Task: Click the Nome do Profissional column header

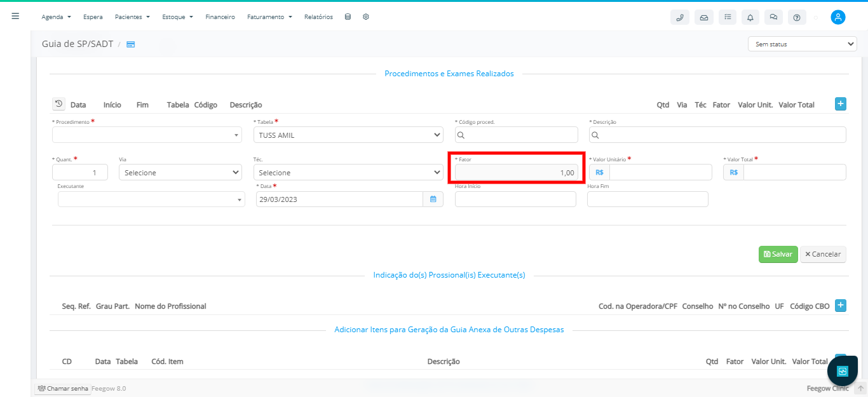Action: pyautogui.click(x=170, y=306)
